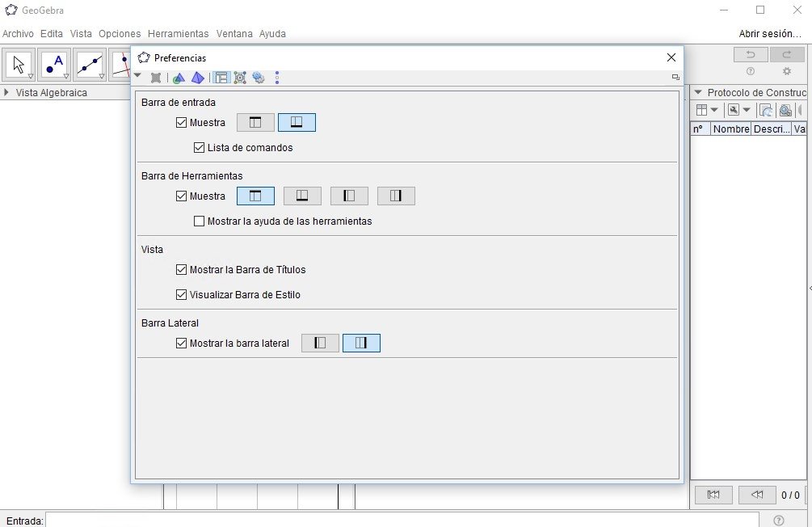Toggle Mostrar la Barra de Títulos

coord(181,269)
